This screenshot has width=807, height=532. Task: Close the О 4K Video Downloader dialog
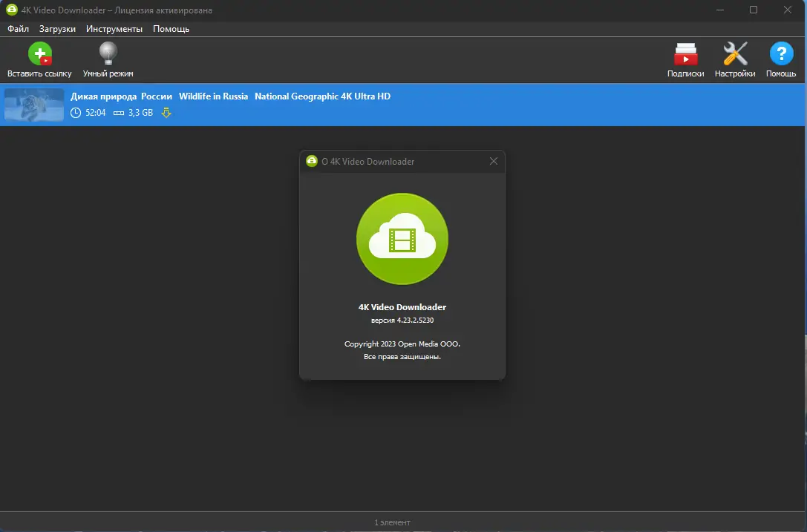click(x=493, y=161)
